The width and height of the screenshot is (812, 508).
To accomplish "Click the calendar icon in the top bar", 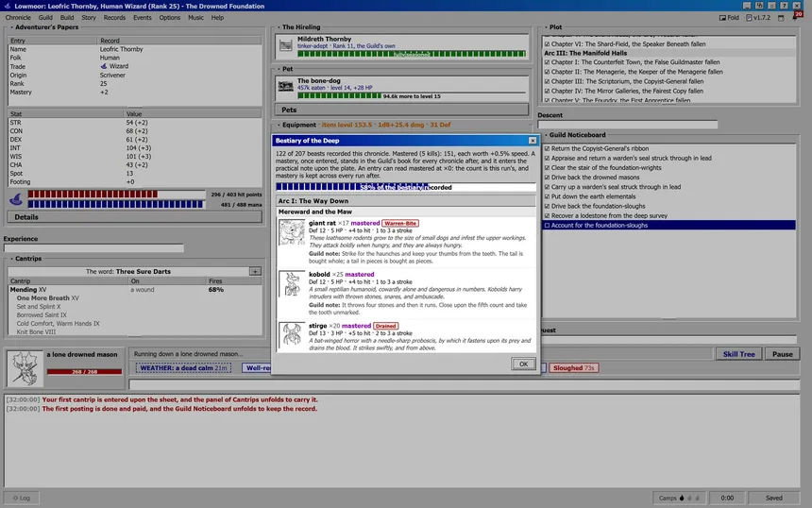I will (781, 18).
